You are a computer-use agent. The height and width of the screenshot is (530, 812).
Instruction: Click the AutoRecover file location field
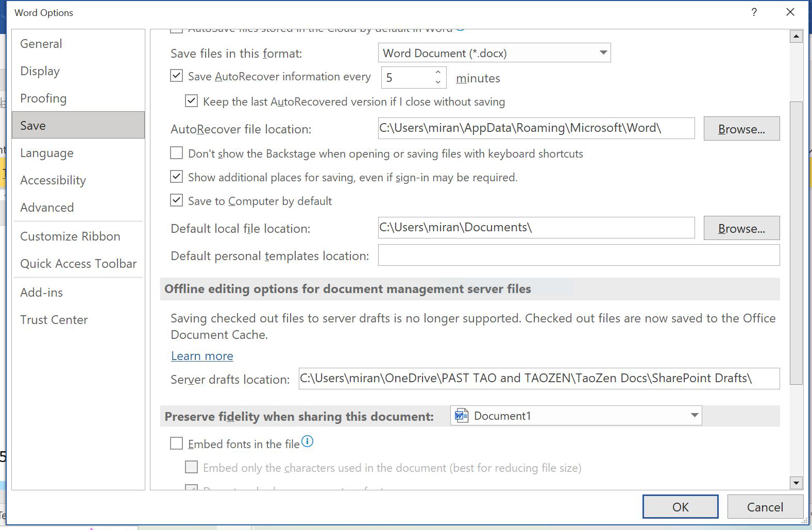coord(536,128)
